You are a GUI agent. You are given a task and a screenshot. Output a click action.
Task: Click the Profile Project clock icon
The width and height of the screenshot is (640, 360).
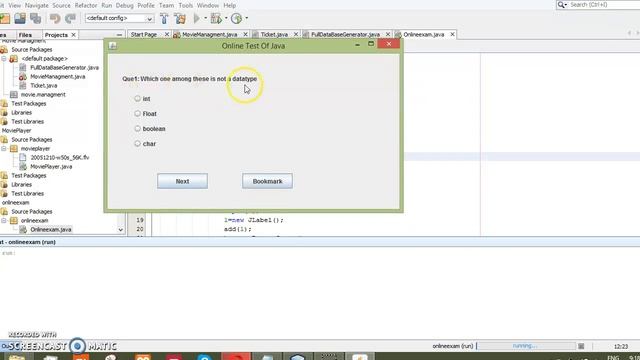[236, 18]
